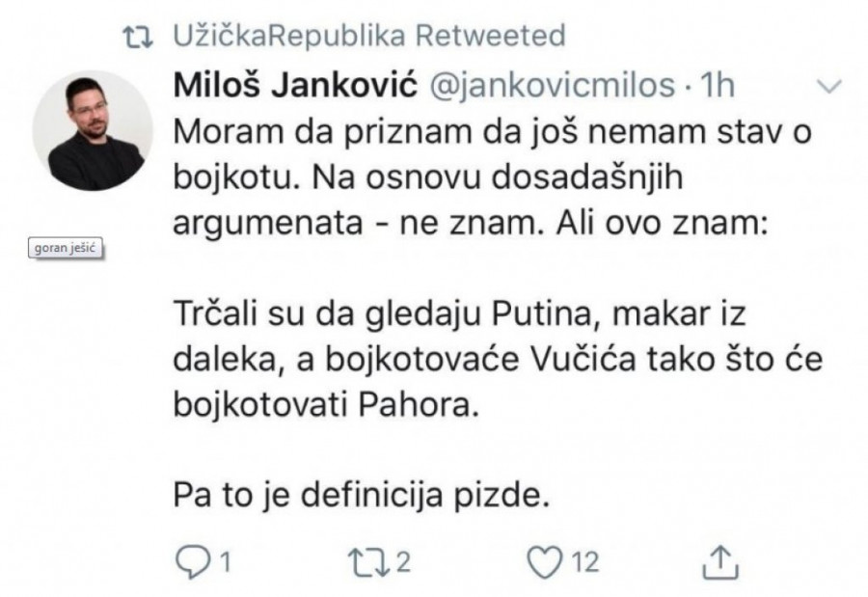
Task: Like the tweet with the heart icon
Action: [551, 560]
